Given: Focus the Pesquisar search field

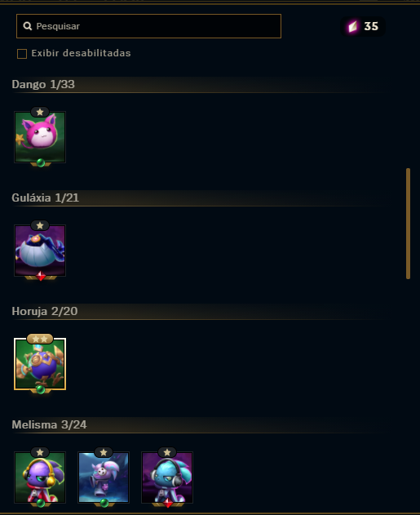Looking at the screenshot, I should pyautogui.click(x=148, y=26).
